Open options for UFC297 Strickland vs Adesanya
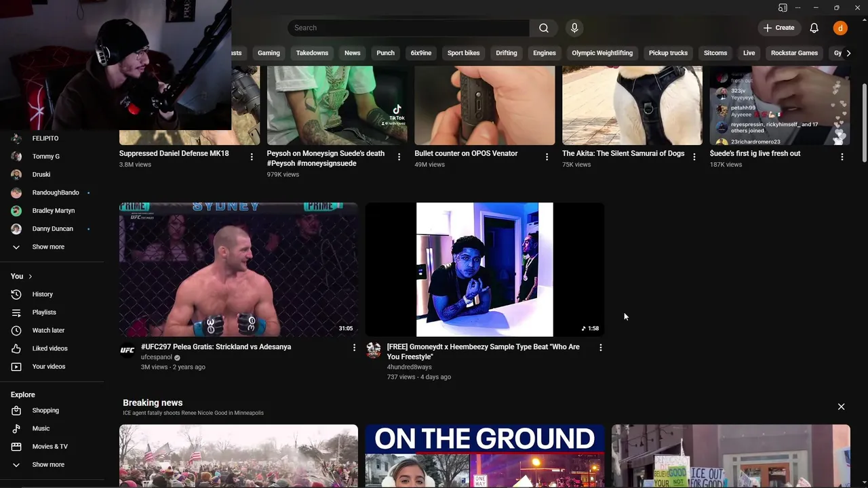This screenshot has width=868, height=488. pyautogui.click(x=353, y=347)
